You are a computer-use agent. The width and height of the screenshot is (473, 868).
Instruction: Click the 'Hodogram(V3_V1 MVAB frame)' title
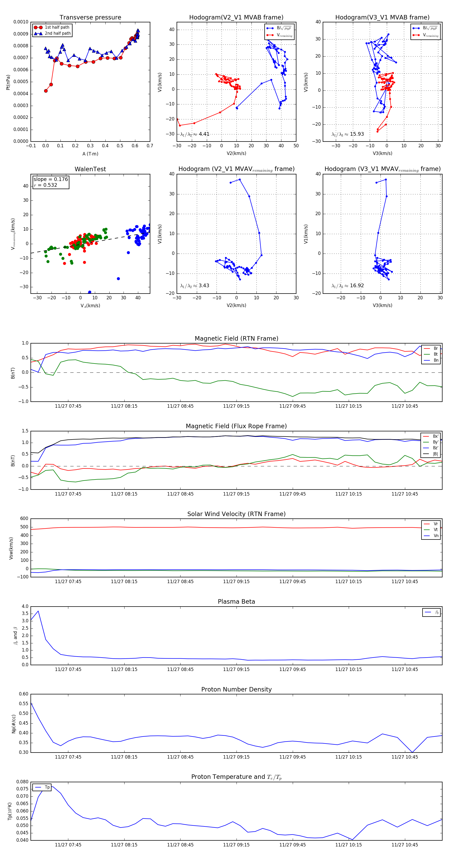tap(382, 17)
